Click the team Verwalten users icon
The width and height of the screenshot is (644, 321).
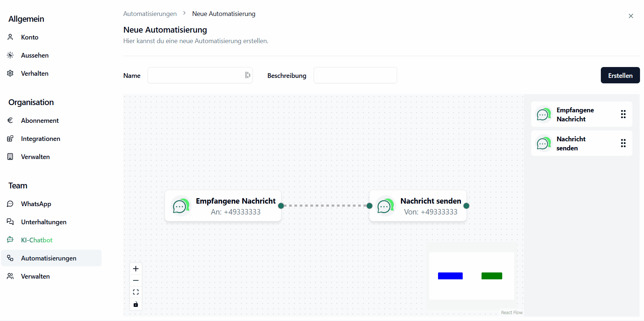[x=10, y=276]
